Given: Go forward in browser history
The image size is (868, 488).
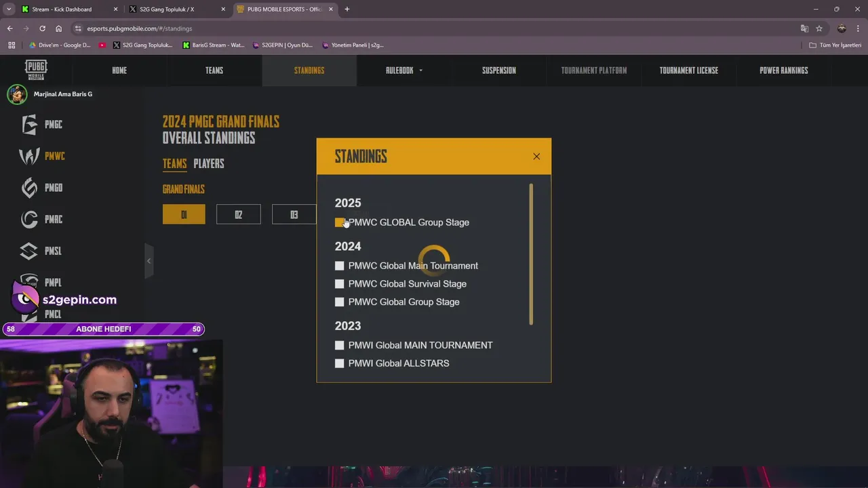Looking at the screenshot, I should pyautogui.click(x=26, y=28).
